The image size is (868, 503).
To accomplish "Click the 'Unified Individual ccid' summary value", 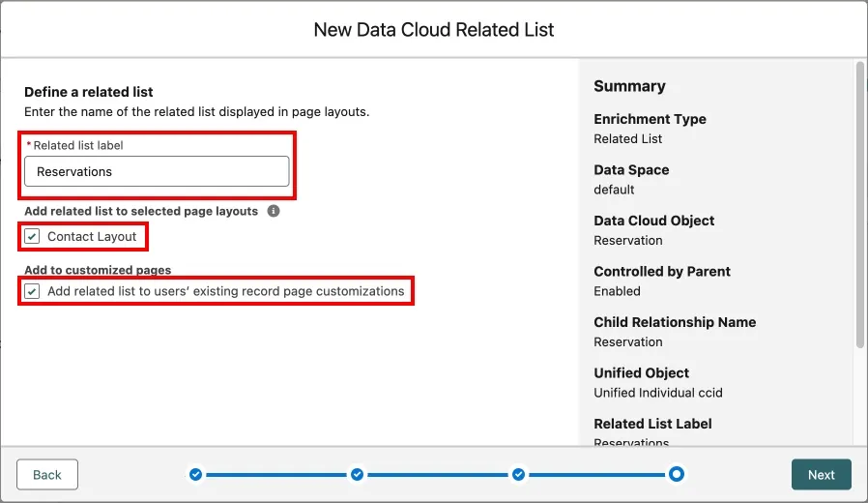I will pyautogui.click(x=658, y=393).
